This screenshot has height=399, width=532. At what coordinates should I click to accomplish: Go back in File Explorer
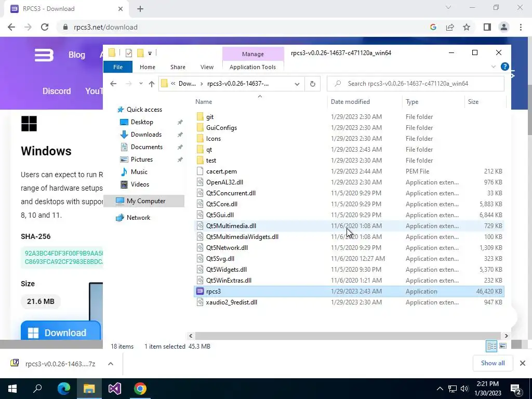pyautogui.click(x=113, y=84)
